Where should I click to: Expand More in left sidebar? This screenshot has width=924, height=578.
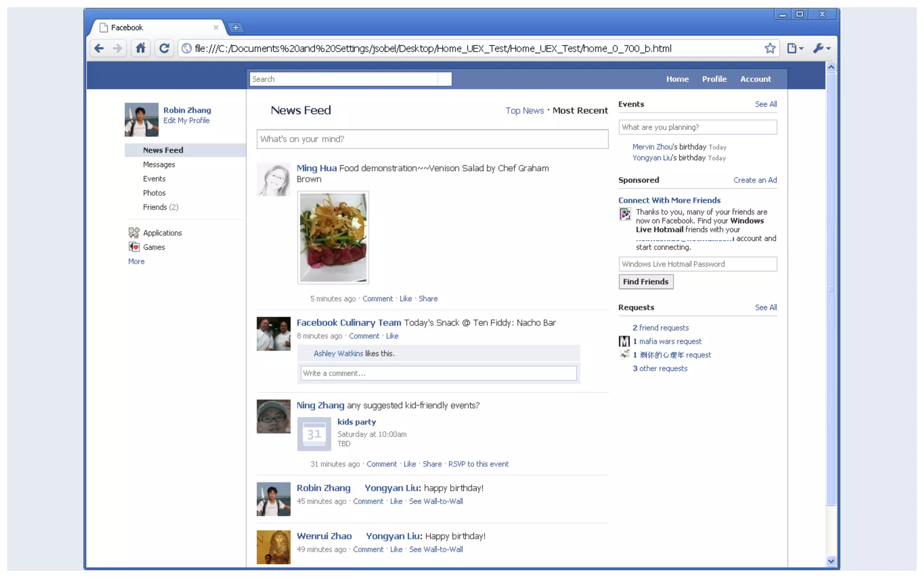click(136, 261)
